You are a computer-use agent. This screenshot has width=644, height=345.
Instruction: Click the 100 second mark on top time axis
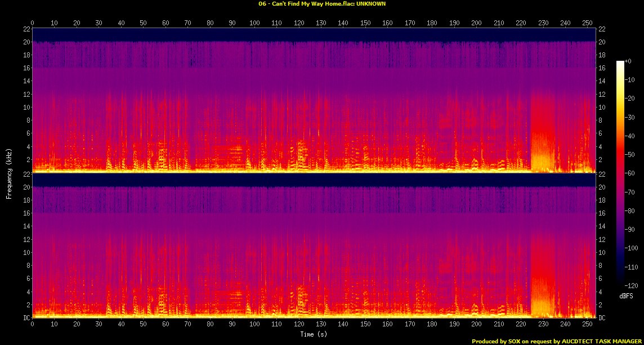[254, 23]
